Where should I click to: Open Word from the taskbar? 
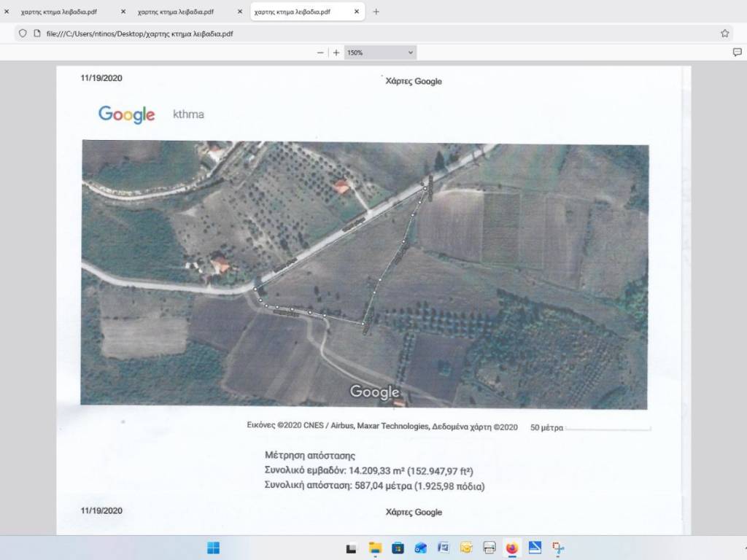pyautogui.click(x=443, y=548)
